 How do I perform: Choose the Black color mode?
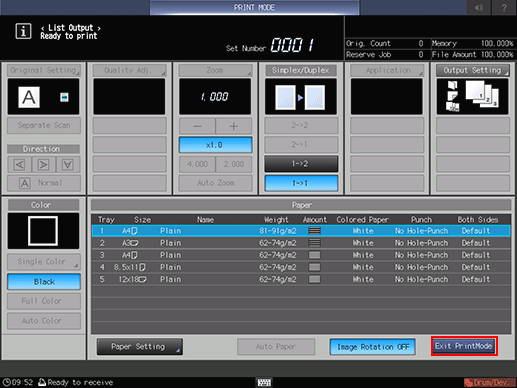[44, 282]
